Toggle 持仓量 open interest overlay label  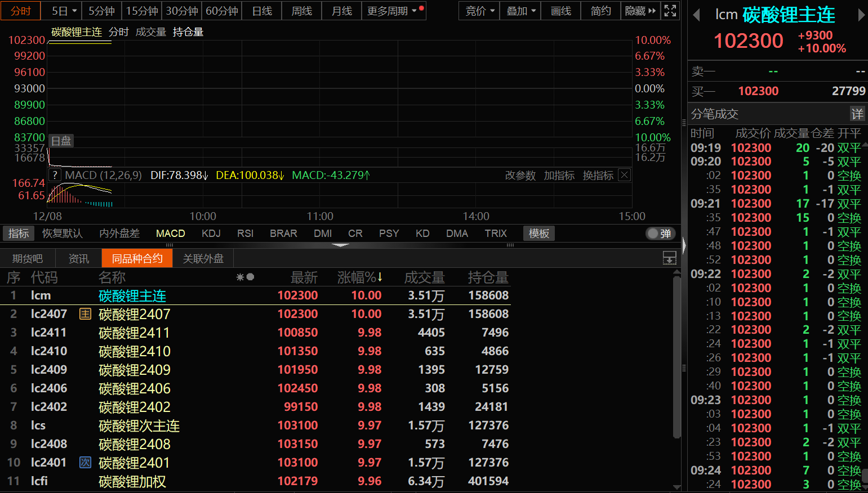pos(188,32)
